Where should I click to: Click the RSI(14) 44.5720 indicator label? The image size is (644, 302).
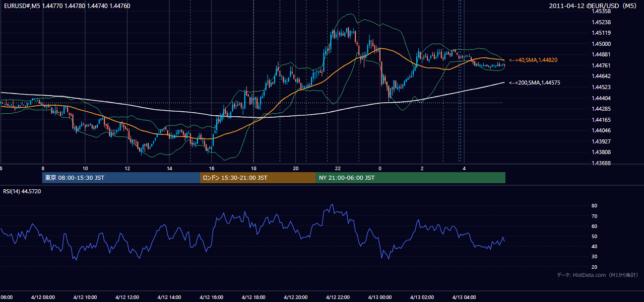(22, 191)
